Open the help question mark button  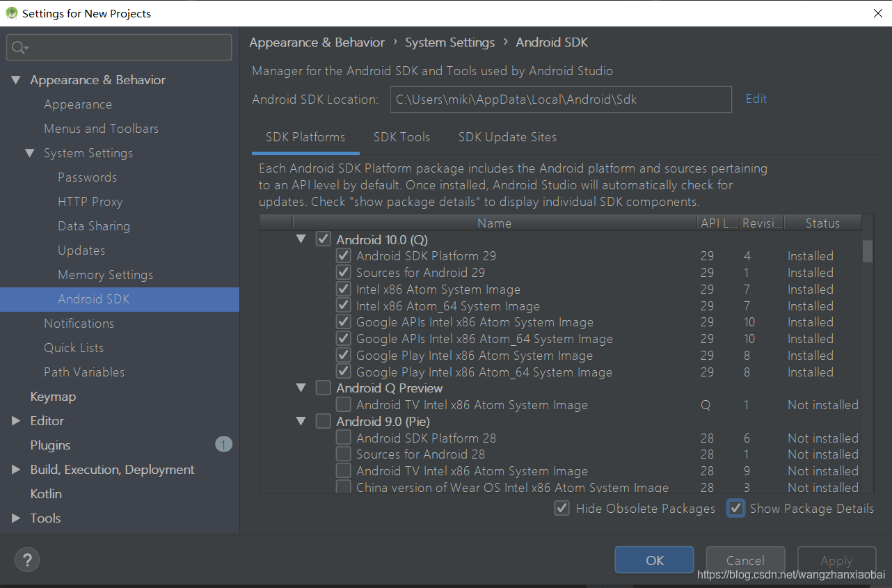click(x=27, y=559)
